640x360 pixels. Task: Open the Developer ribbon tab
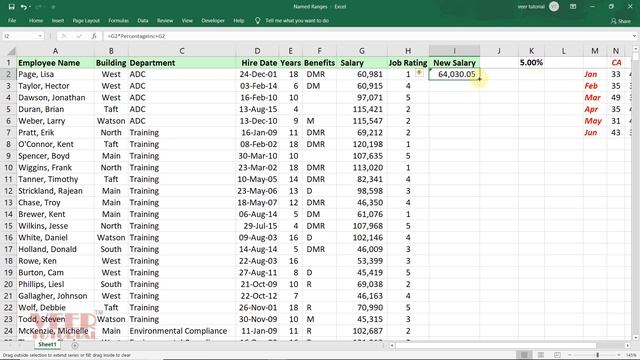pos(213,20)
